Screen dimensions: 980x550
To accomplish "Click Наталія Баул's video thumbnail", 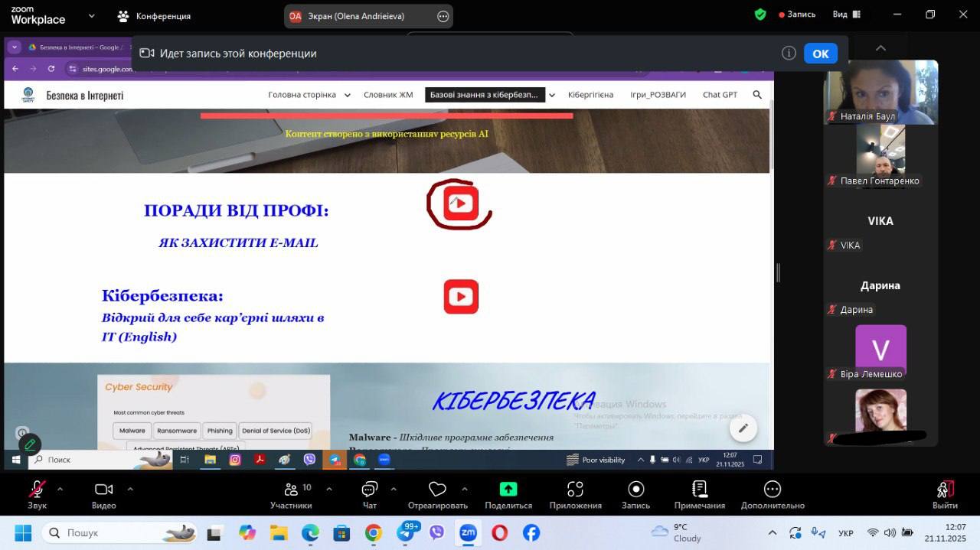I will click(880, 92).
